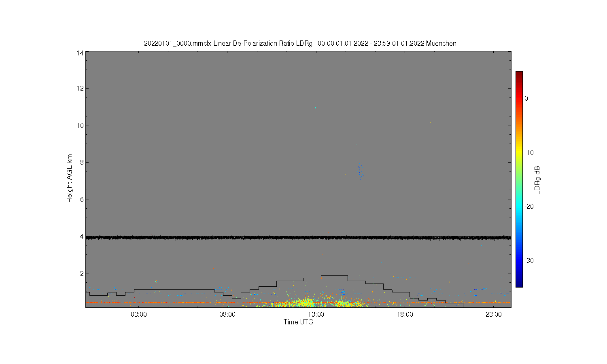This screenshot has height=364, width=607.
Task: Click the 'Height AGL km' axis label
Action: tap(70, 178)
